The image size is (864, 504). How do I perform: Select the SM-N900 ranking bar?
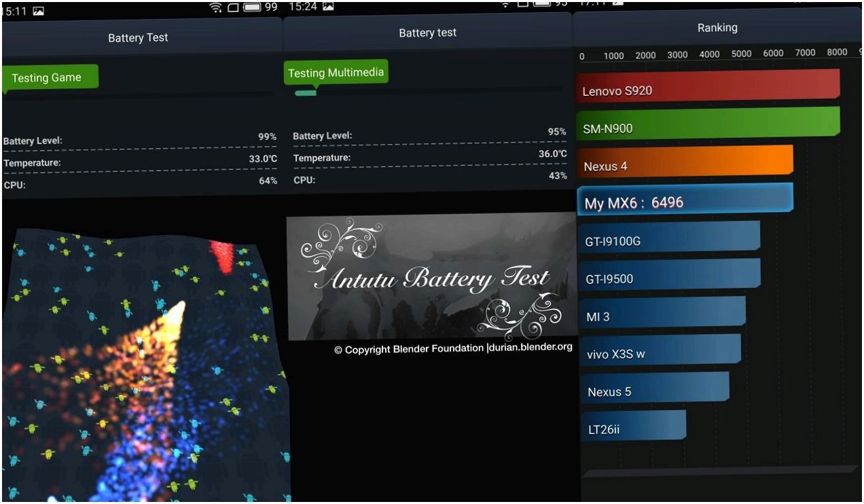(708, 124)
